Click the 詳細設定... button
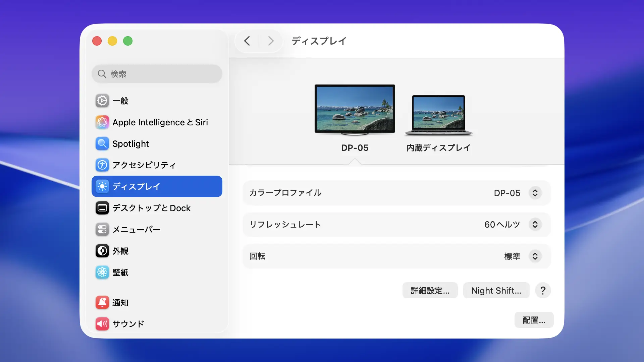The width and height of the screenshot is (644, 362). click(430, 291)
